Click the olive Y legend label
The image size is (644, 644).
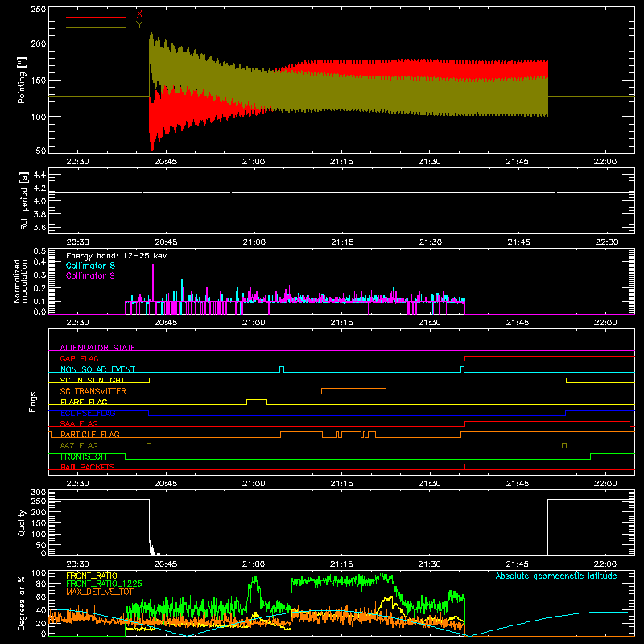[x=139, y=25]
